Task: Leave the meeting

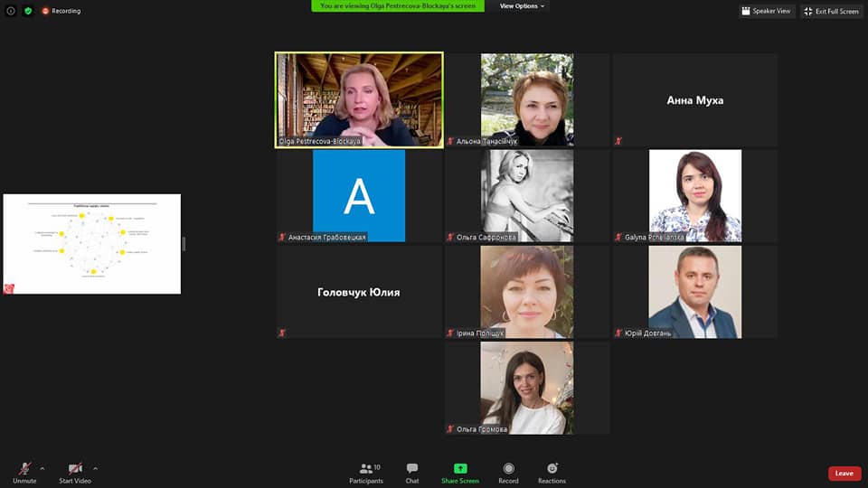Action: click(844, 474)
